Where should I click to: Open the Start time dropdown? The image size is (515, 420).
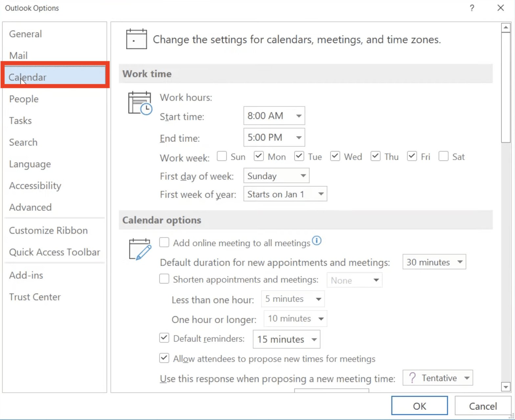[x=274, y=116]
